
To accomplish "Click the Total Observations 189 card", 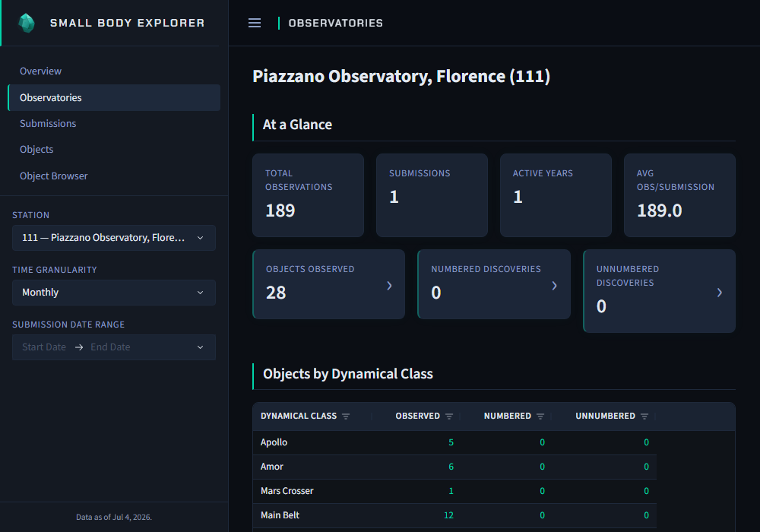I will [x=309, y=195].
